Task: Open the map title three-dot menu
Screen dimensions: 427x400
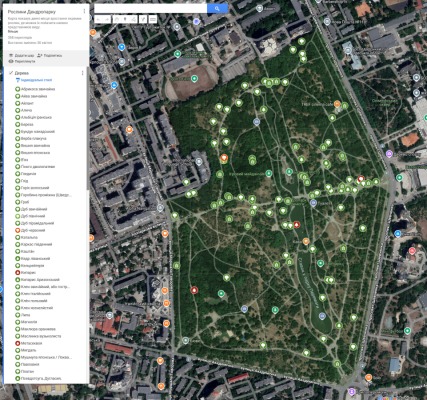Action: point(84,11)
